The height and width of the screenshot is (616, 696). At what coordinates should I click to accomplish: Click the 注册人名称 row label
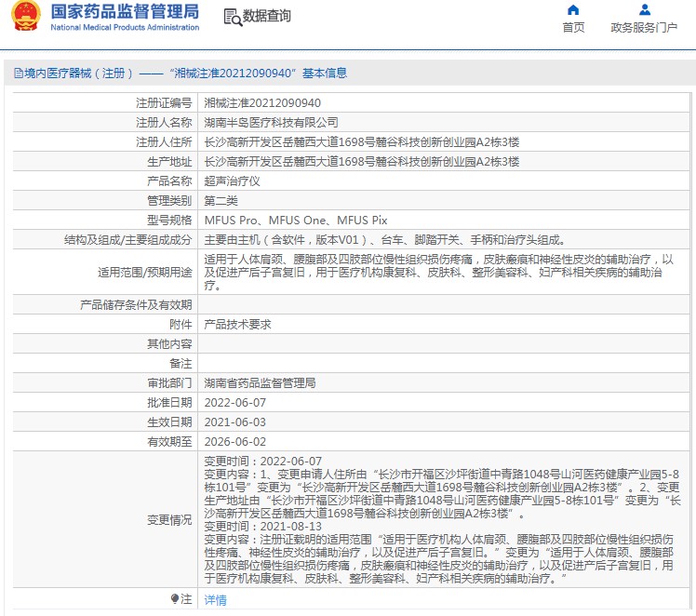[x=164, y=123]
